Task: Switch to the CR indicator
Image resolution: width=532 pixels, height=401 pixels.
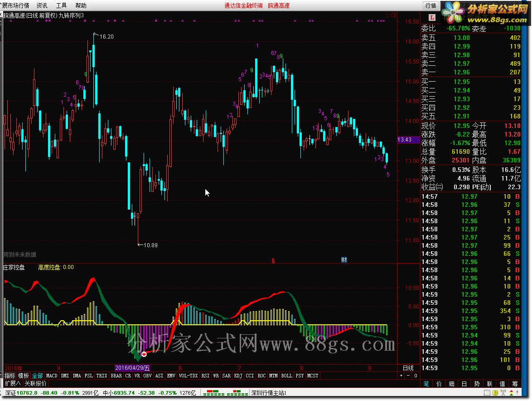Action: (x=128, y=376)
